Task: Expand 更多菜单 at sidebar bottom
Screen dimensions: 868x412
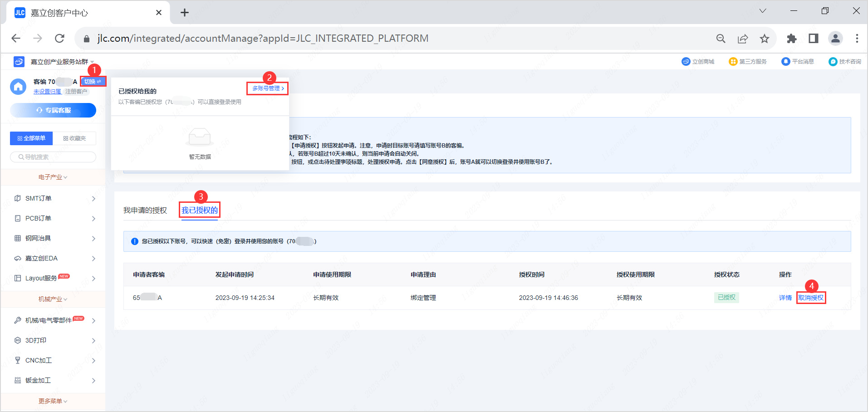Action: coord(53,401)
